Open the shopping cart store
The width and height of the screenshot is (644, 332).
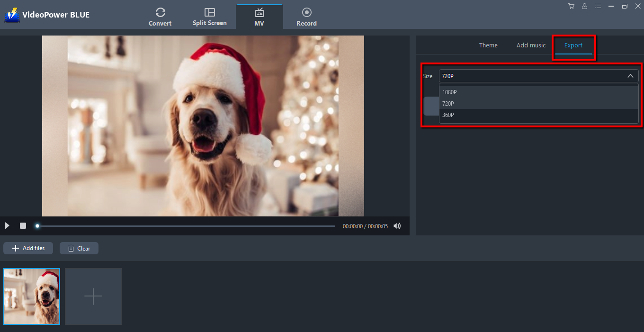(x=571, y=6)
